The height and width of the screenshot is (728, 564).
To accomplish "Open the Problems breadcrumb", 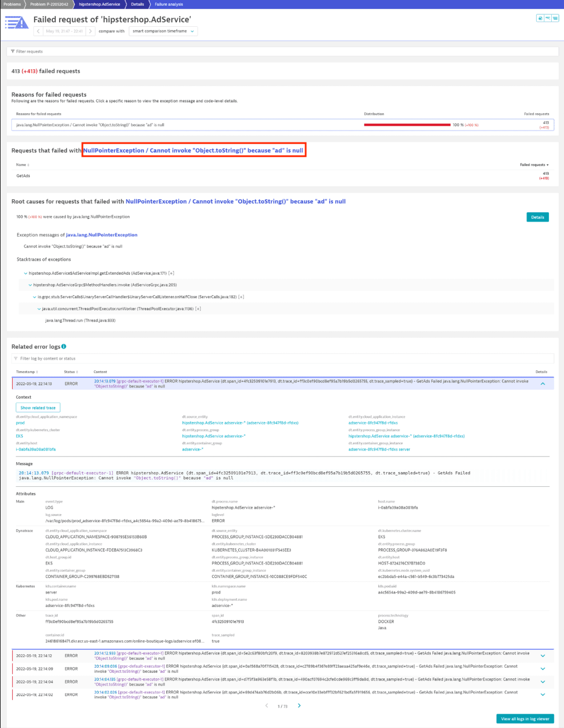I will coord(12,4).
